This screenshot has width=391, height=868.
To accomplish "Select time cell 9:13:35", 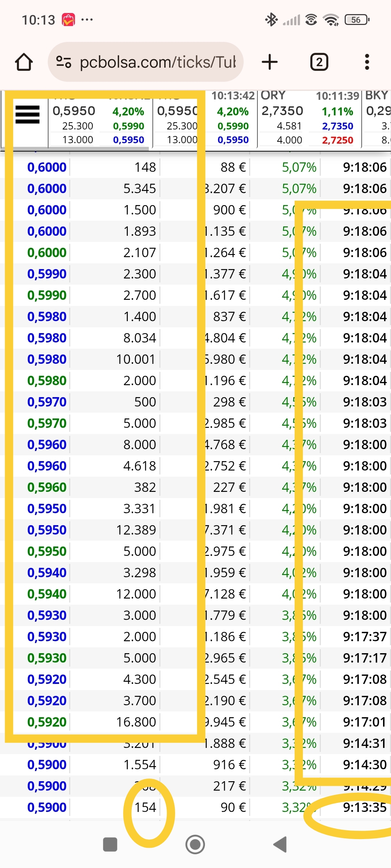I will click(x=365, y=807).
